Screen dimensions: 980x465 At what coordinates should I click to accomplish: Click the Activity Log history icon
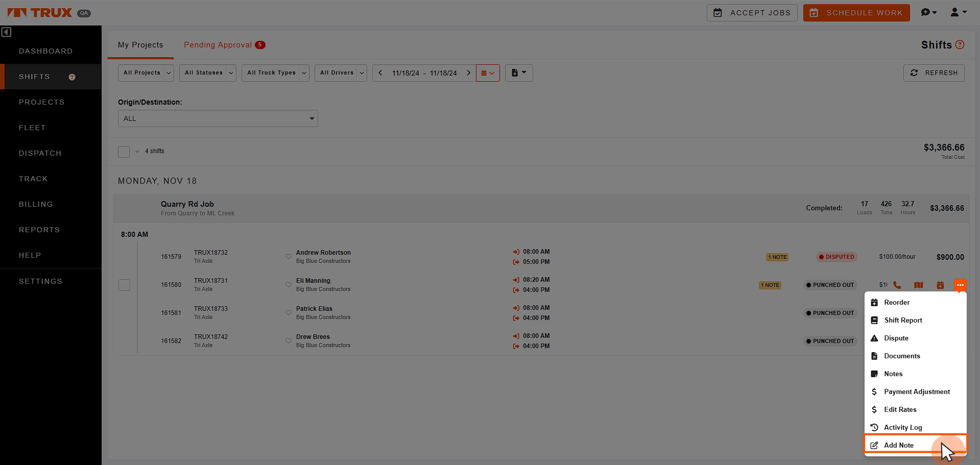click(874, 427)
